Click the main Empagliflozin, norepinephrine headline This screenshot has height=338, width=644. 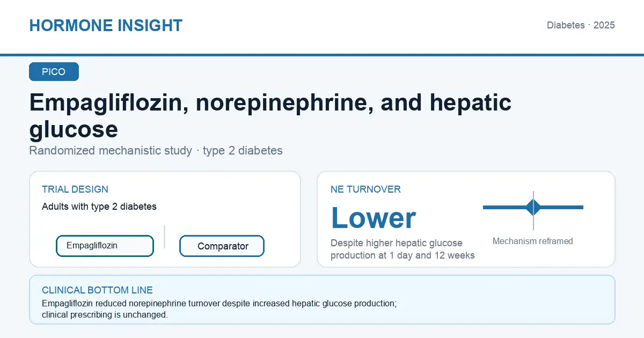coord(270,115)
